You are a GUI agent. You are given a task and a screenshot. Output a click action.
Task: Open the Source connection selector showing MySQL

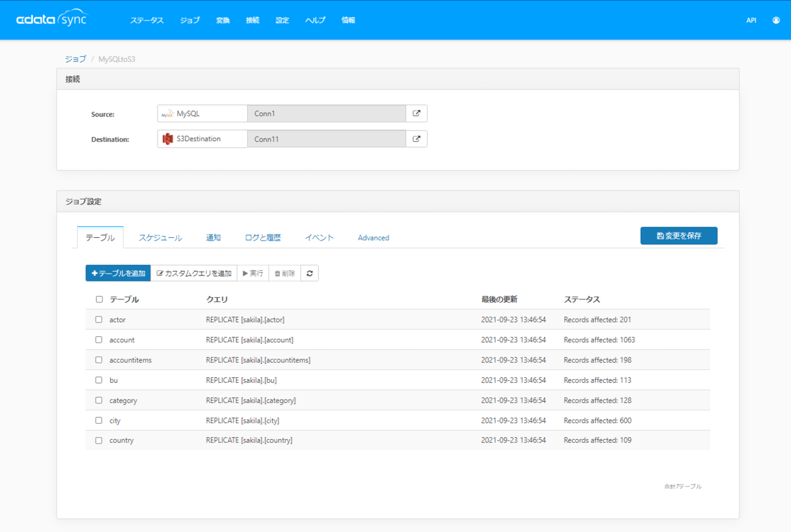202,113
